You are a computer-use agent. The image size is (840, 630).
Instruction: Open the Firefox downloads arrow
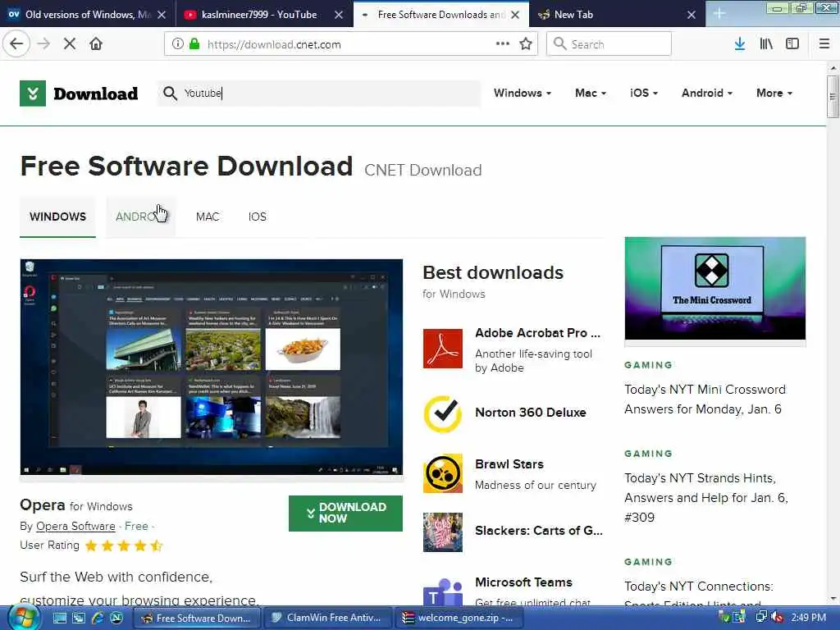(740, 44)
